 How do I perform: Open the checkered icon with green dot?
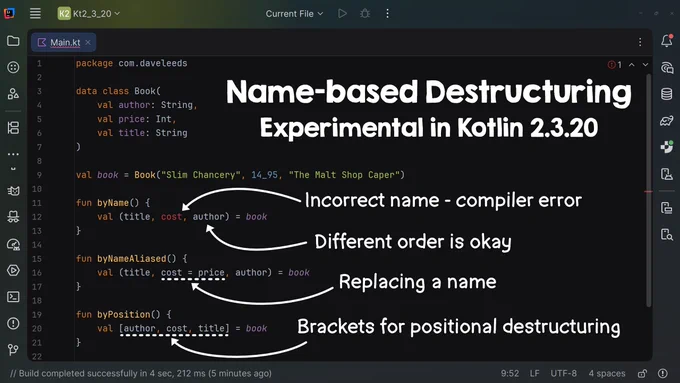tap(667, 147)
